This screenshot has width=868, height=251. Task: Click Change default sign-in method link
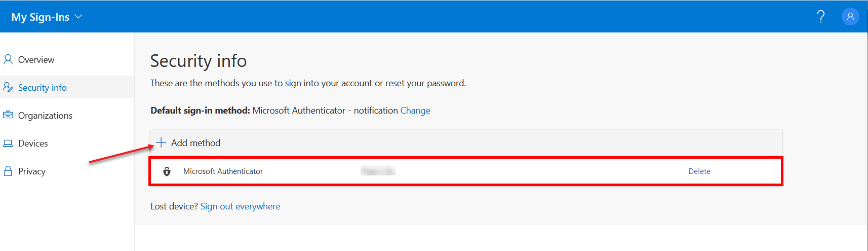[x=415, y=111]
